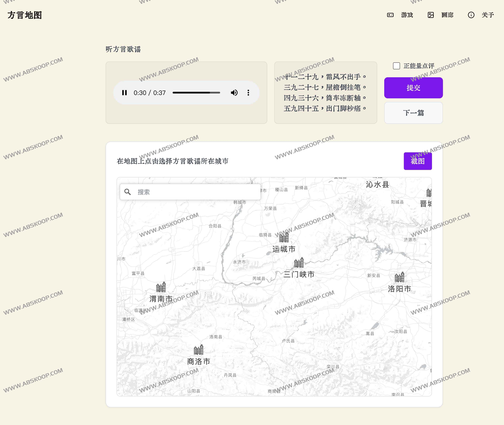Pause the dialect song audio
504x425 pixels.
124,93
